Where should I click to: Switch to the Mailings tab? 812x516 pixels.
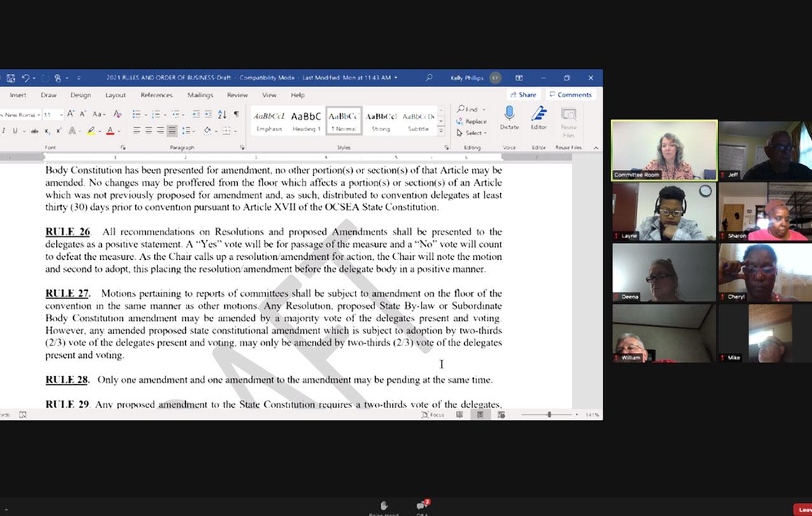[x=200, y=95]
